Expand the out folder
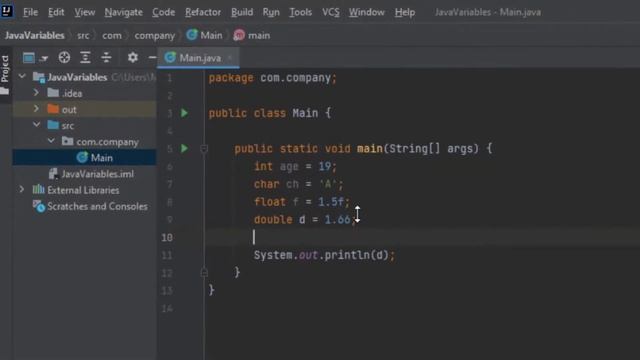Screen dimensions: 640x360 (36, 109)
